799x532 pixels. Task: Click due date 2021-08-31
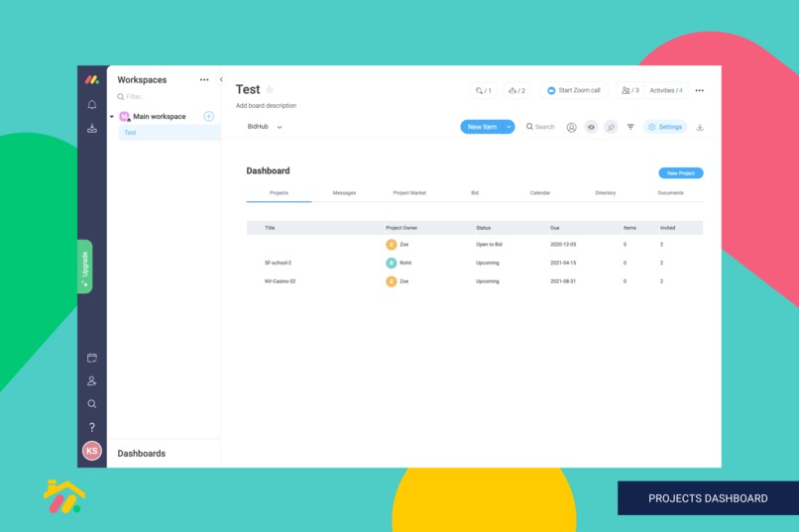pos(563,281)
